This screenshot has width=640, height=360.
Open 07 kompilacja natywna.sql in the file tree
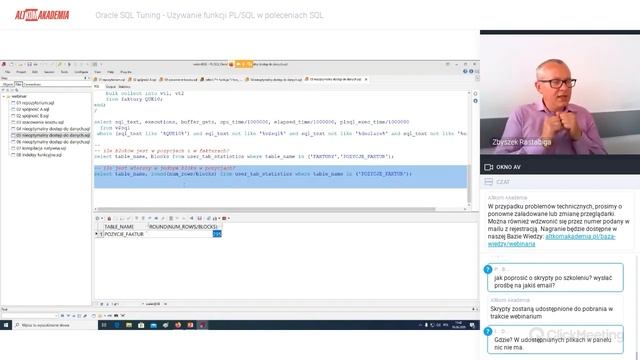click(40, 148)
